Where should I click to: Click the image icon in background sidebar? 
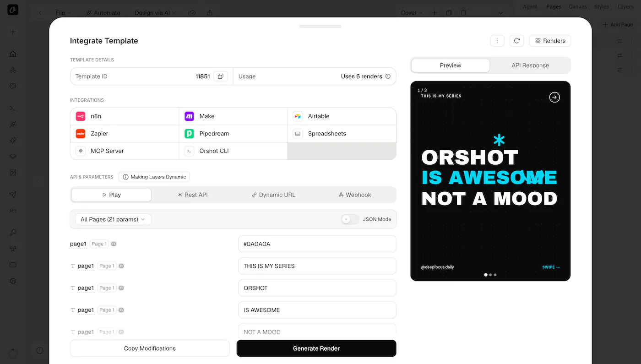point(13,173)
